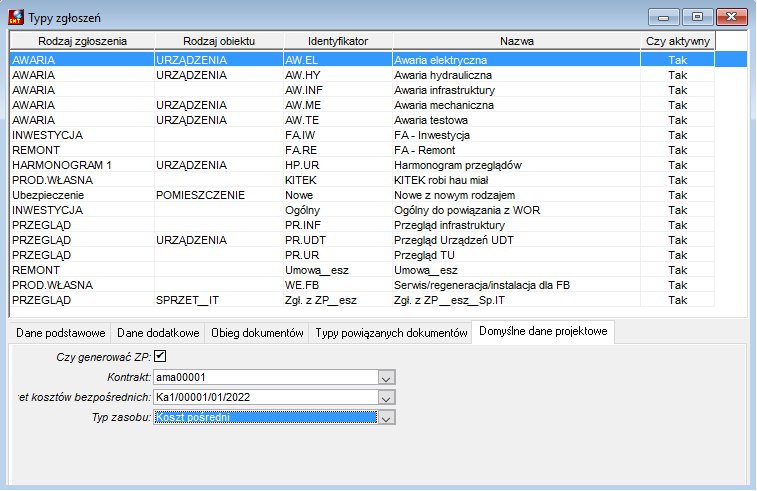Click the Ubezpieczenie request type cell
757x491 pixels.
(82, 195)
